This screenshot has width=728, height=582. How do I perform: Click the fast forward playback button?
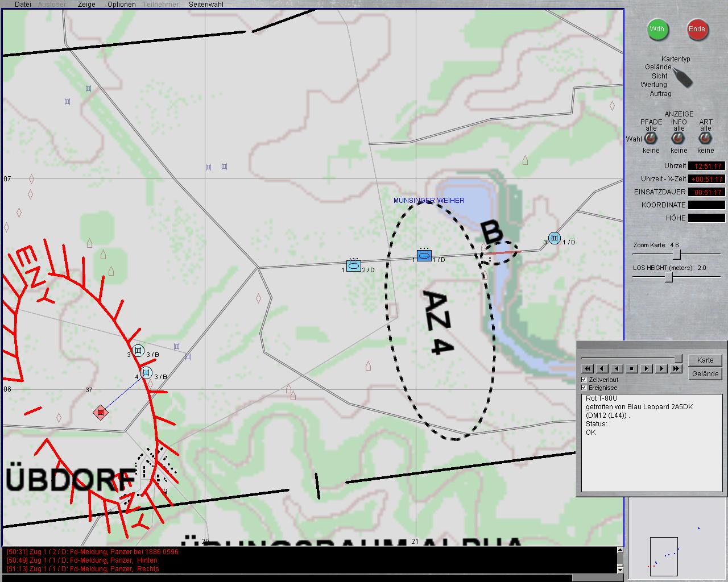point(676,368)
